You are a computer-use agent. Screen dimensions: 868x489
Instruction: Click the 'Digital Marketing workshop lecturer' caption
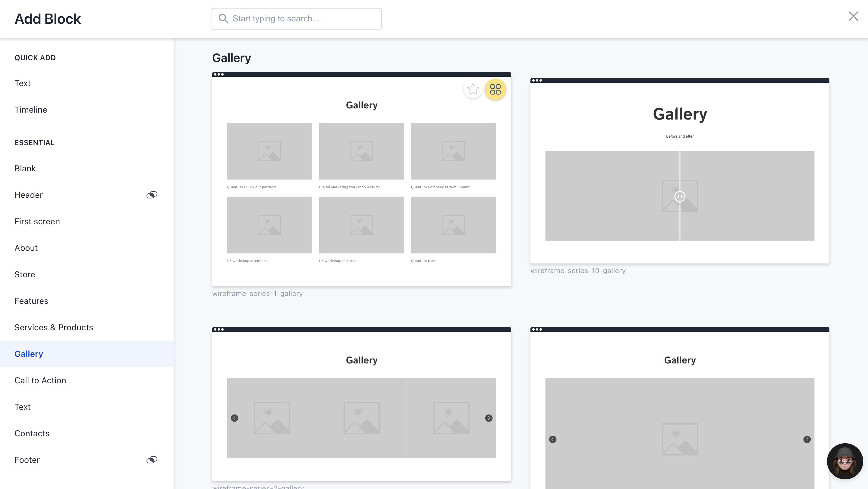349,187
